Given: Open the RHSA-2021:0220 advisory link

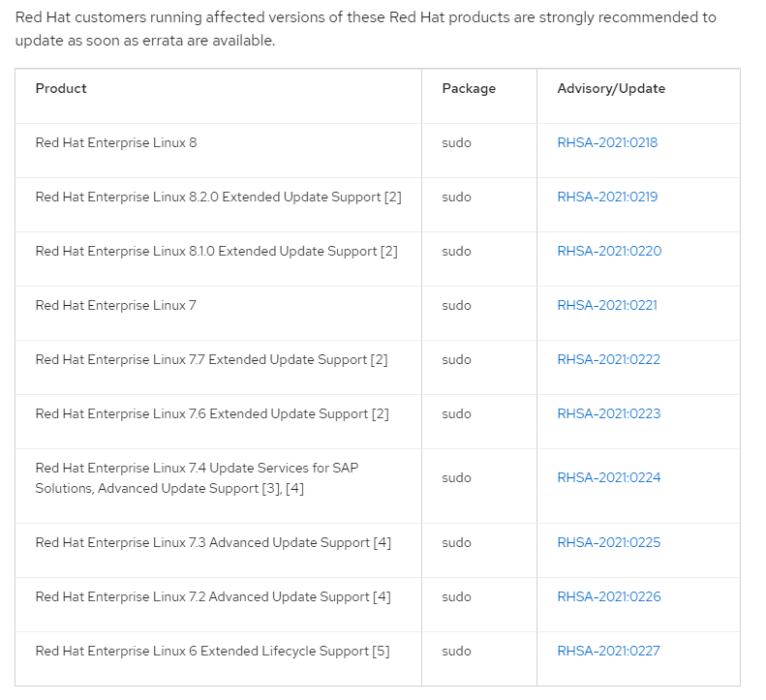Looking at the screenshot, I should (x=609, y=251).
